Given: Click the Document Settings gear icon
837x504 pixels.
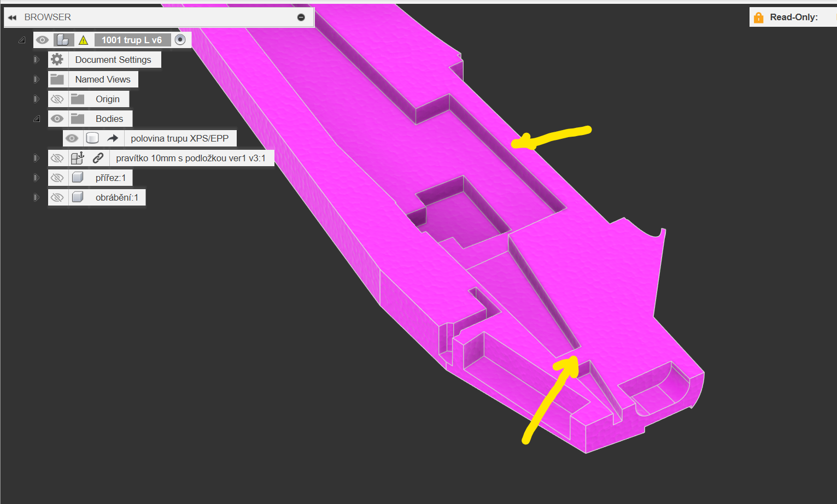Looking at the screenshot, I should pyautogui.click(x=57, y=60).
